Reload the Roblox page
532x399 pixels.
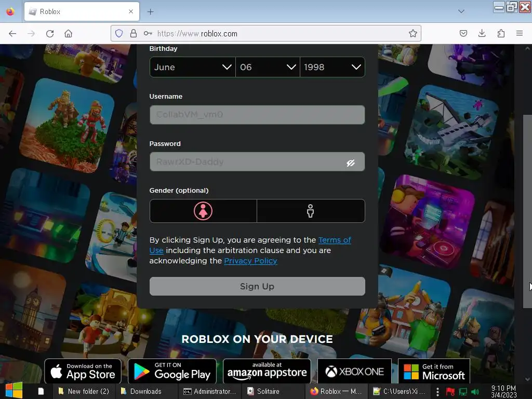pos(50,34)
